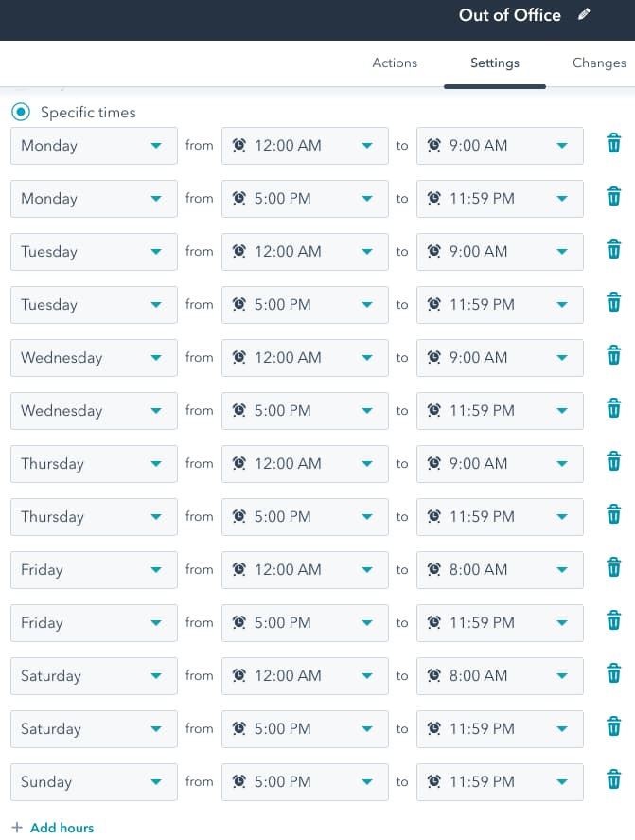Viewport: 635px width, 840px height.
Task: Change Tuesday's 9:00 AM end time
Action: tap(500, 251)
